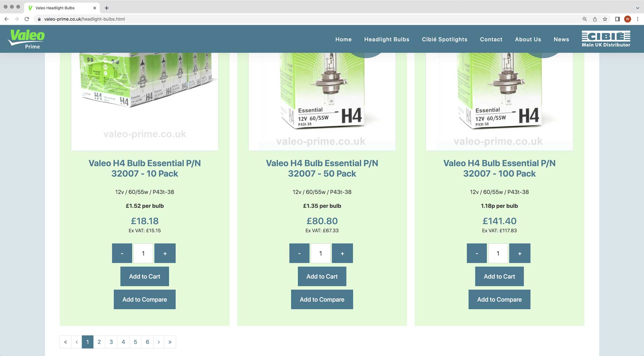644x356 pixels.
Task: Select the £80.80 price text
Action: 322,221
